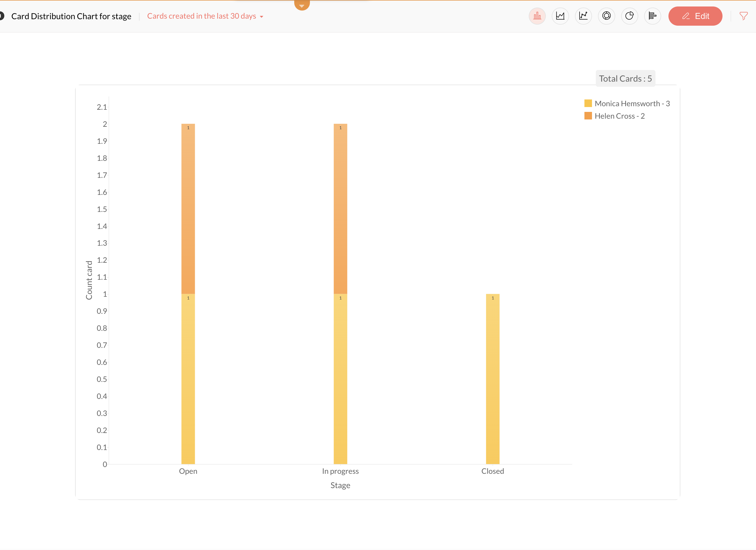Viewport: 756px width, 550px height.
Task: Toggle Monica Hemsworth series in legend
Action: click(x=632, y=104)
